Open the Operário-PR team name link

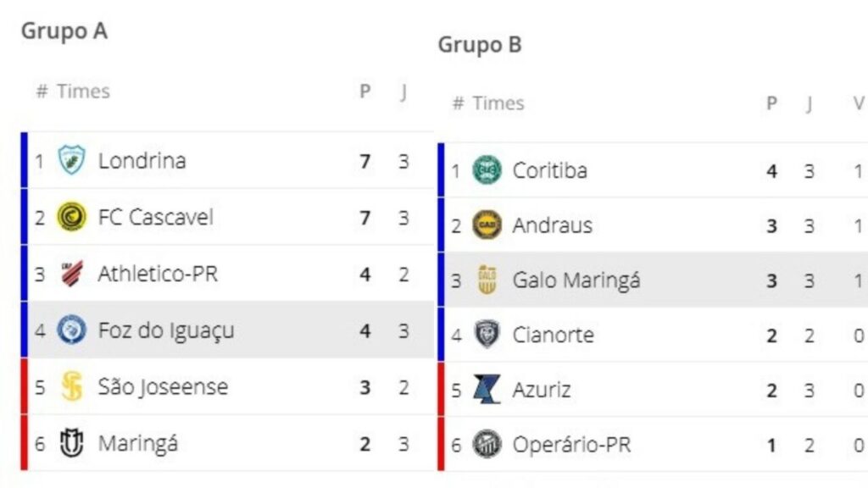(x=572, y=445)
